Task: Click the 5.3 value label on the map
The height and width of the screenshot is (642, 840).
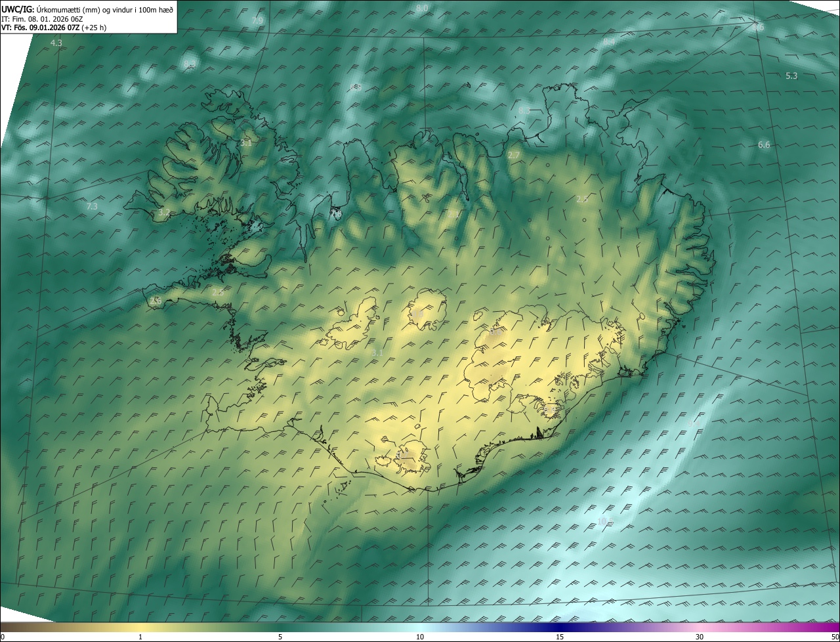Action: coord(791,75)
